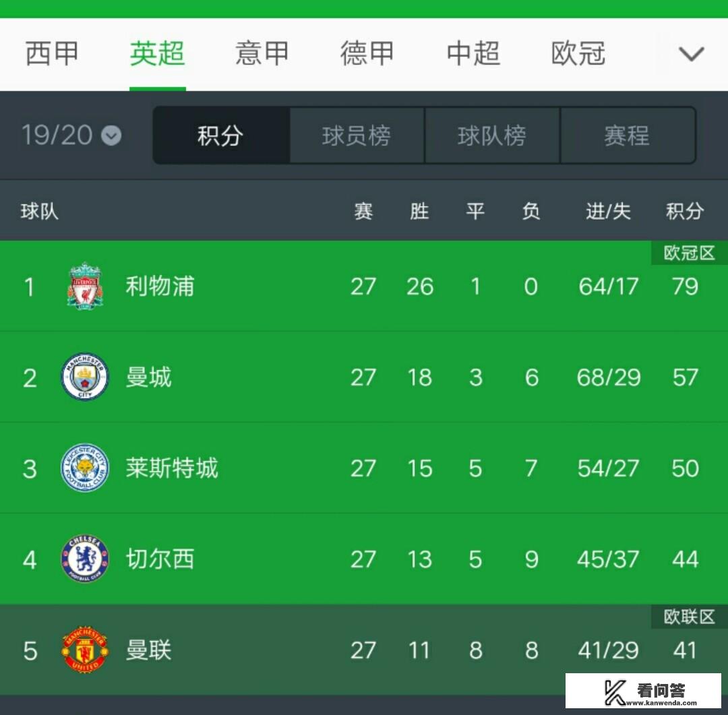Switch to the 德甲 league tab
The width and height of the screenshot is (728, 715).
pos(367,53)
